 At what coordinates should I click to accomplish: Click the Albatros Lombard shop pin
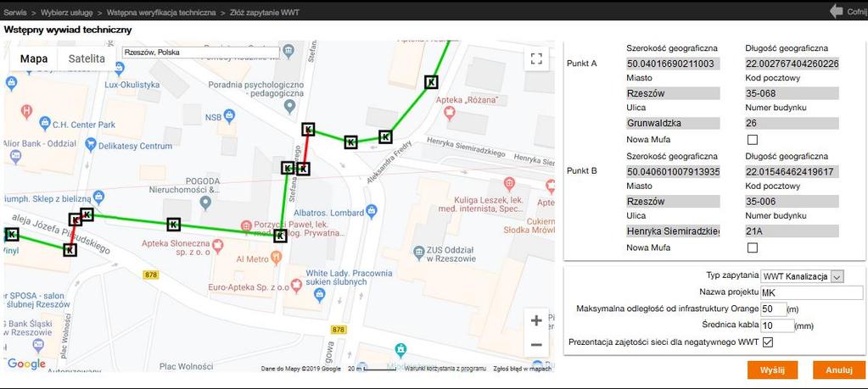coord(372,210)
